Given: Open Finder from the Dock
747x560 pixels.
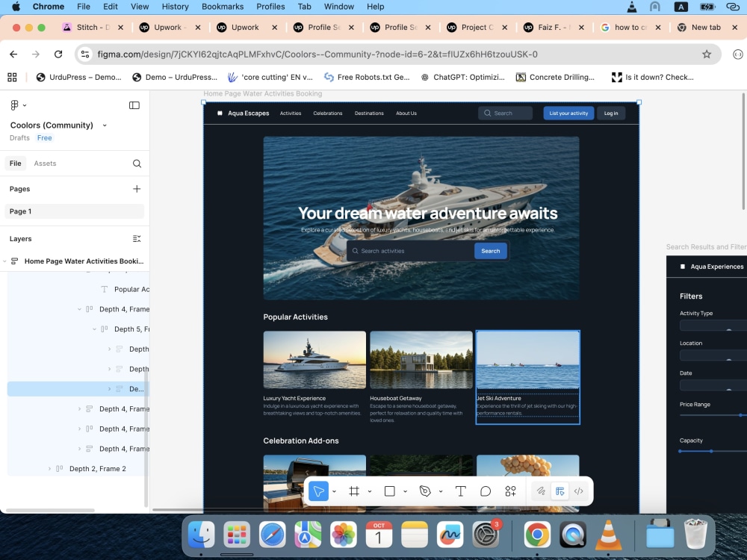Looking at the screenshot, I should tap(201, 535).
